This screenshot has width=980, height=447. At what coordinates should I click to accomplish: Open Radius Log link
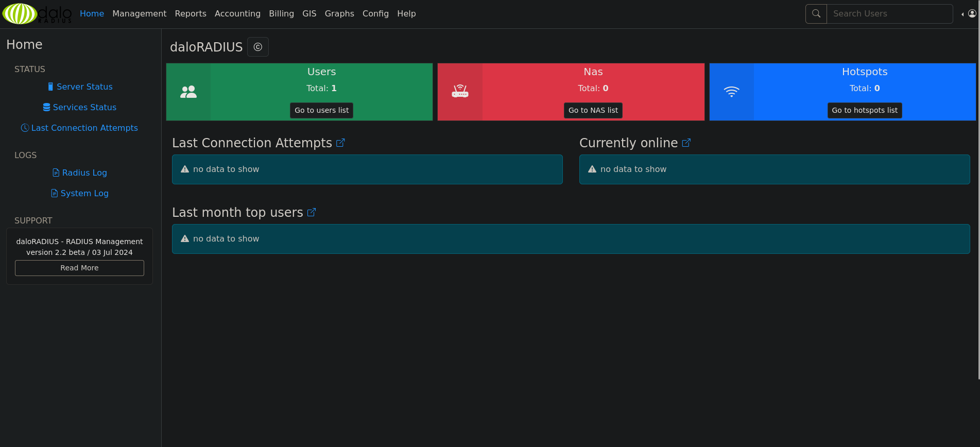point(84,173)
